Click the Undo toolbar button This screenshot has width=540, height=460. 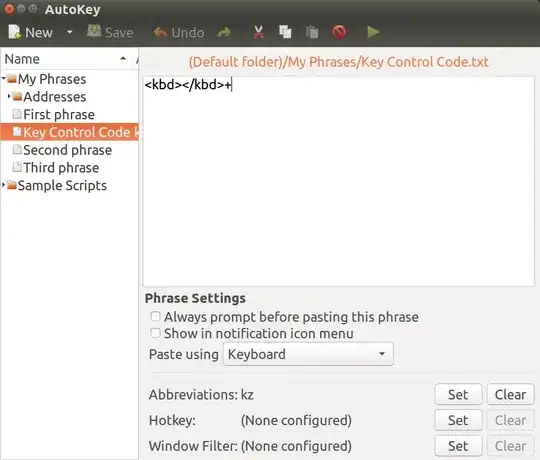pyautogui.click(x=178, y=32)
